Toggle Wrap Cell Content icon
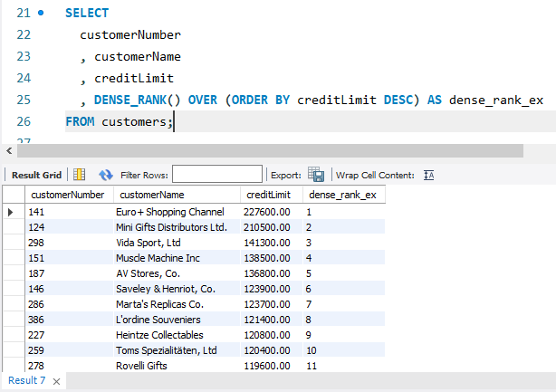This screenshot has height=392, width=556. coord(428,175)
